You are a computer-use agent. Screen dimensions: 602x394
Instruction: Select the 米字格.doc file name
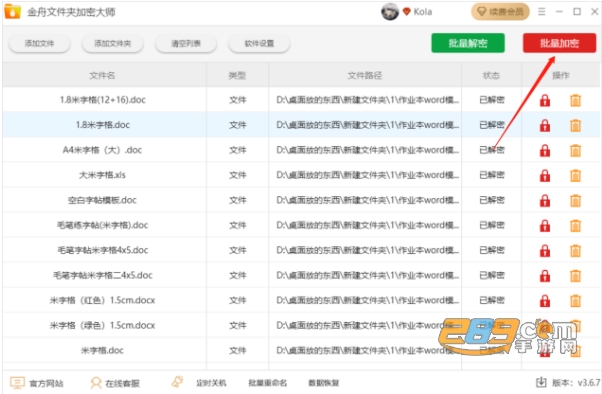point(103,350)
